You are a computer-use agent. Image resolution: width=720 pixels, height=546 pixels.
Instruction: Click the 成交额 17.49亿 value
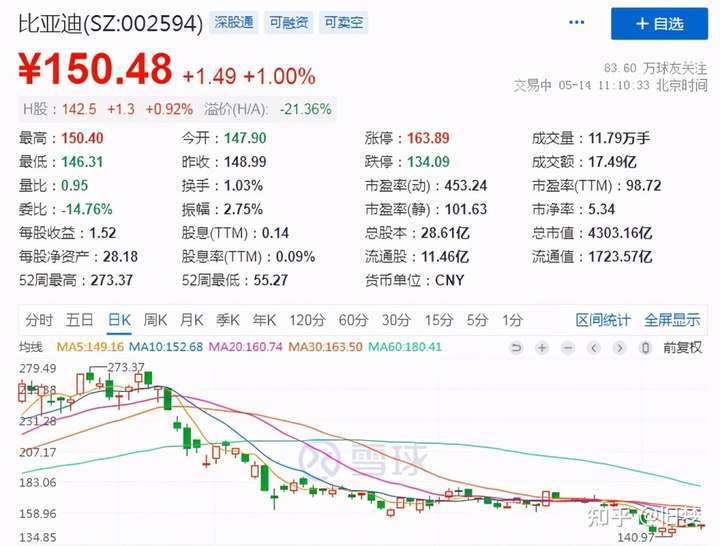(x=613, y=162)
